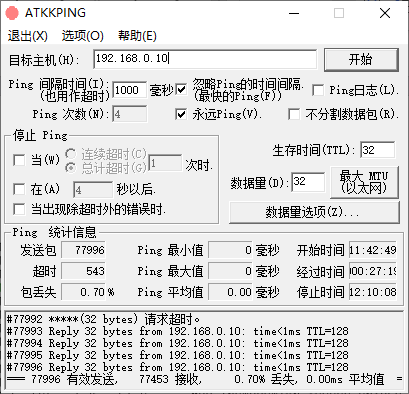Click the Ping interval 1000 field
The width and height of the screenshot is (409, 394).
(129, 90)
